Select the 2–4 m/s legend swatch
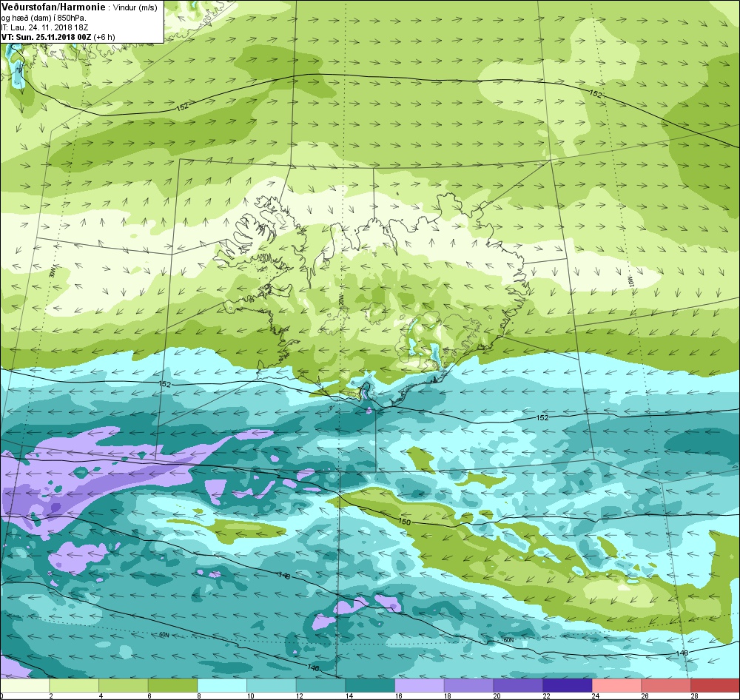This screenshot has width=740, height=700. pos(74,685)
